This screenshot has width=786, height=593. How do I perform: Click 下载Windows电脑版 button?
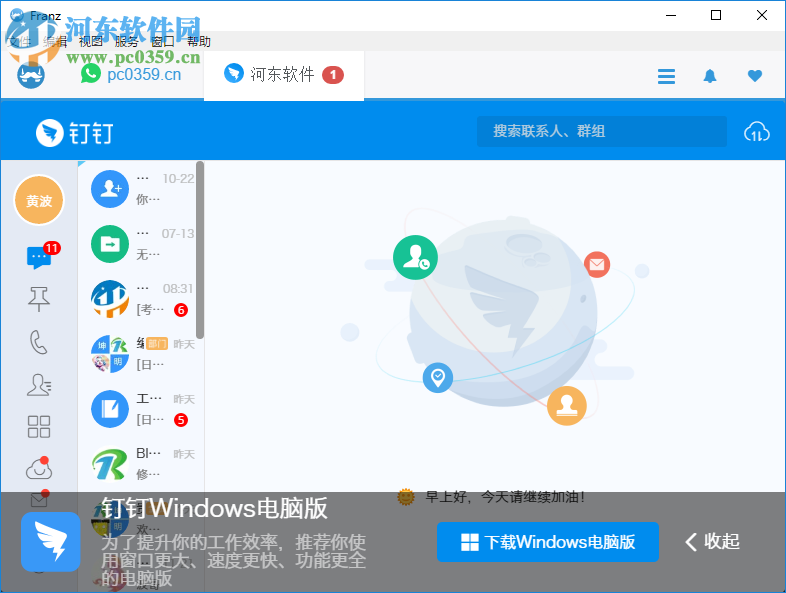click(547, 542)
